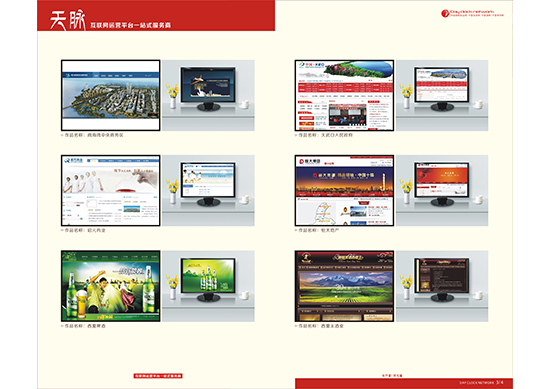Image resolution: width=550 pixels, height=389 pixels.
Task: Click the caption under the government portal screenshot
Action: (324, 135)
